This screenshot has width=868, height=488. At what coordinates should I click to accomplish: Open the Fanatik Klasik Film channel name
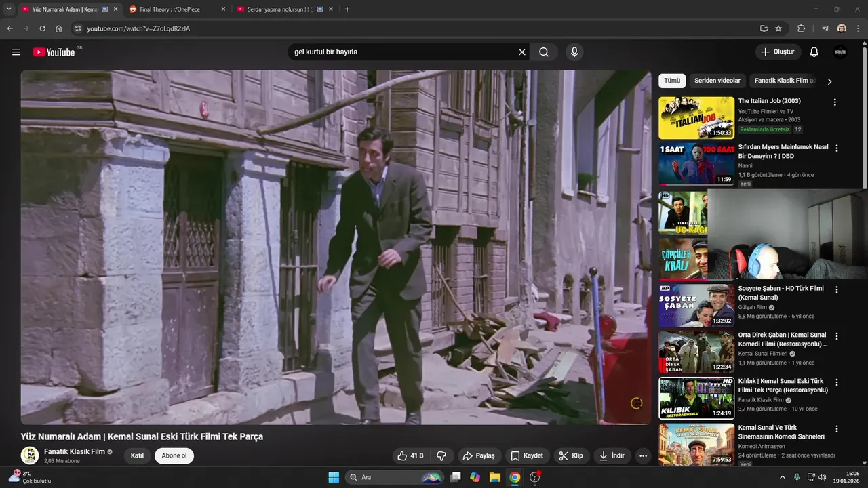(x=75, y=451)
